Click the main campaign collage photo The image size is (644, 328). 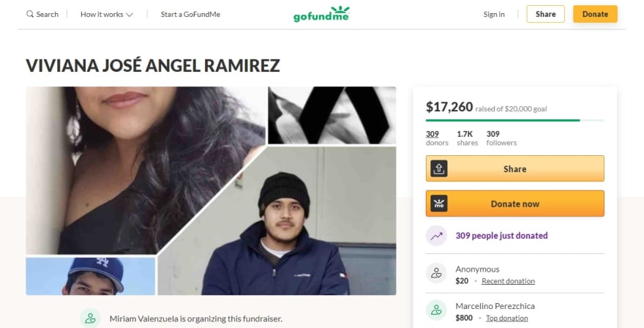tap(211, 190)
